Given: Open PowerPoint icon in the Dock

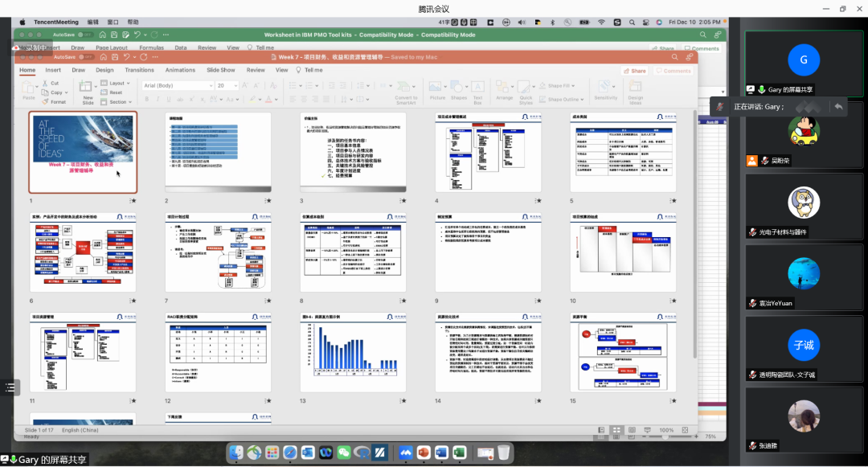Looking at the screenshot, I should pyautogui.click(x=424, y=453).
